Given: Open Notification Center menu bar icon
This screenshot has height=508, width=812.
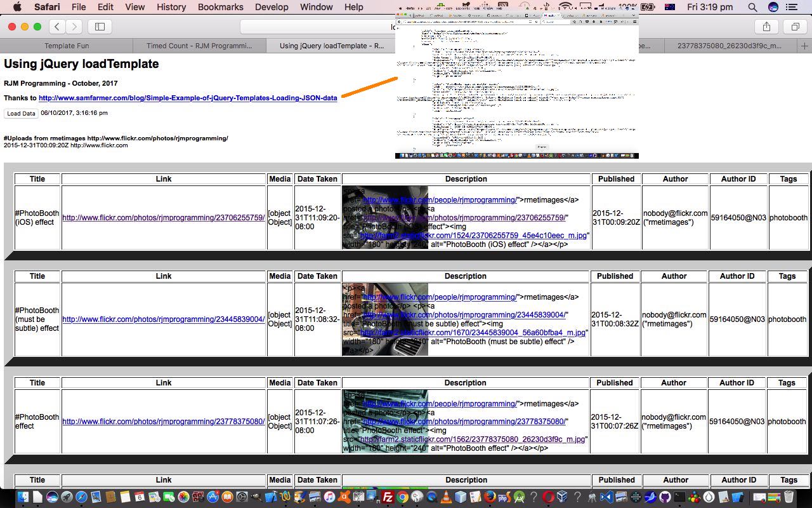Looking at the screenshot, I should [x=791, y=7].
